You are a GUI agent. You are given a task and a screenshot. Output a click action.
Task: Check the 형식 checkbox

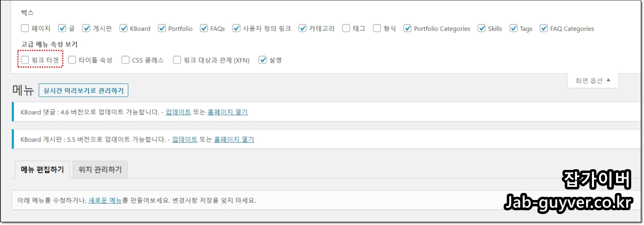[377, 28]
